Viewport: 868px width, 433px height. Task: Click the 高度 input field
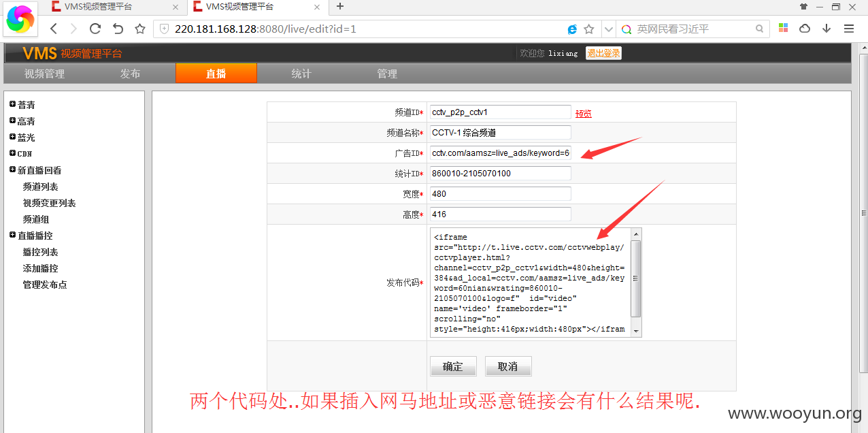[500, 214]
